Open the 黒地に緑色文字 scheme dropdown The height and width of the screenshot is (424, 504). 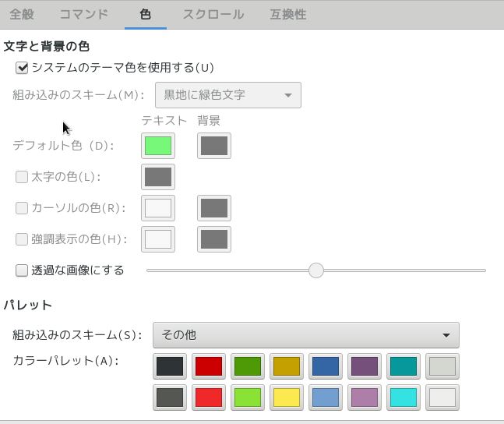(x=228, y=95)
